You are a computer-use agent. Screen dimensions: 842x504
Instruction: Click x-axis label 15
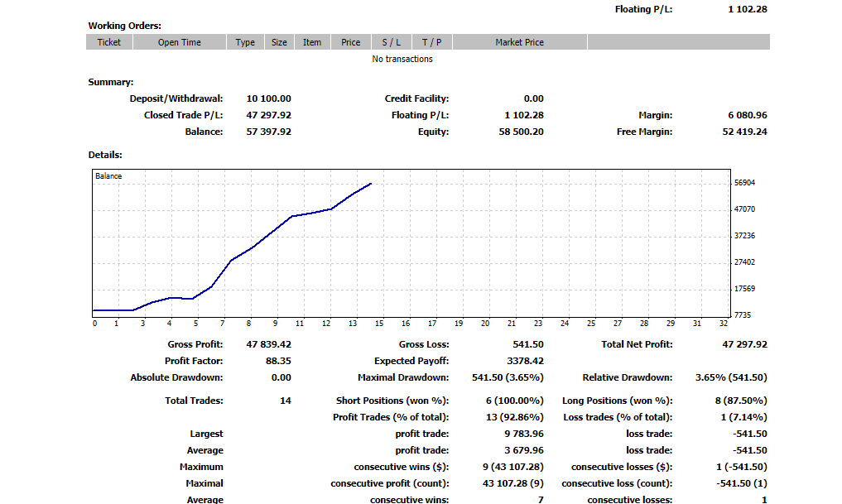[x=379, y=324]
